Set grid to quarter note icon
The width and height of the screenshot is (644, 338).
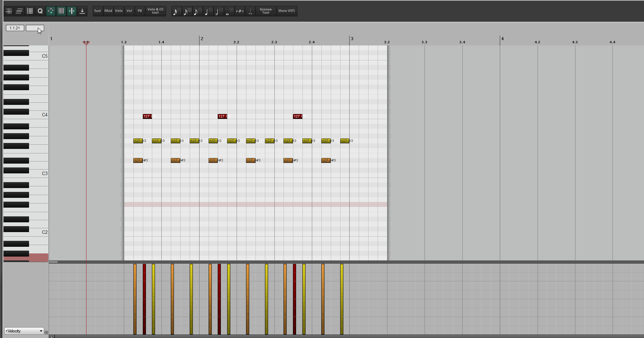[208, 12]
